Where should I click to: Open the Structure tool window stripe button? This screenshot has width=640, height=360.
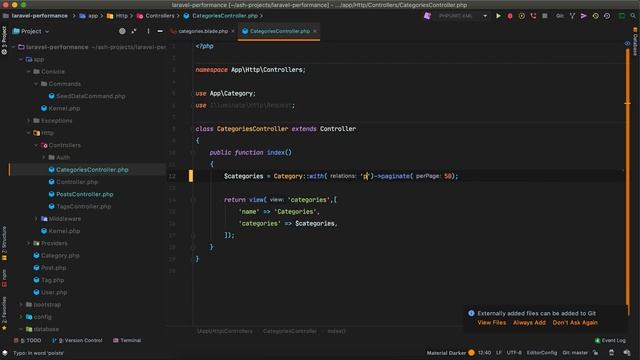pos(4,244)
